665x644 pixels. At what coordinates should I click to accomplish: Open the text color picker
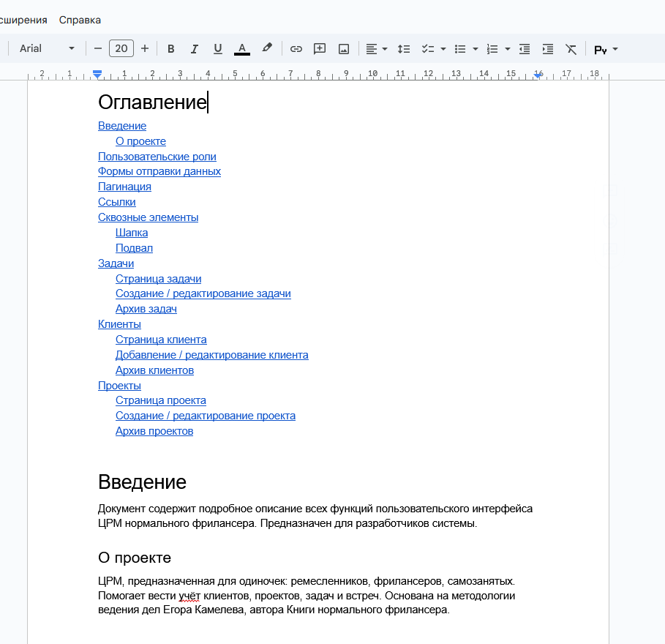coord(241,48)
